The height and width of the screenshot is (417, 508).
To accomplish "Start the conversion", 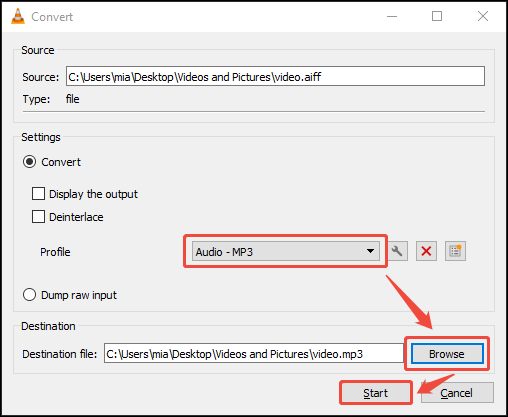I will 376,393.
